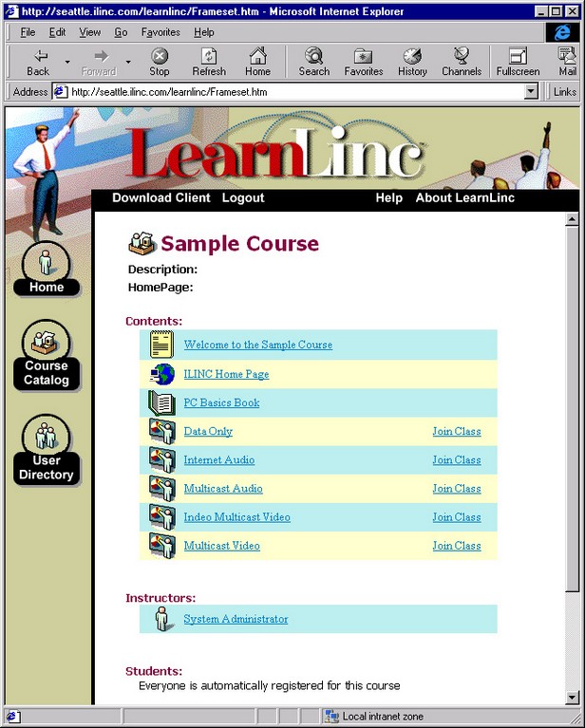Screen dimensions: 585x728
Task: Open the Course Catalog sidebar icon
Action: pos(46,355)
